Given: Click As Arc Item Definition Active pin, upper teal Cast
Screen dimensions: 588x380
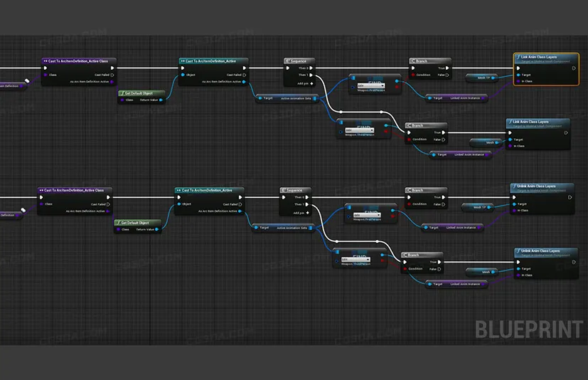Looking at the screenshot, I should click(x=244, y=82).
